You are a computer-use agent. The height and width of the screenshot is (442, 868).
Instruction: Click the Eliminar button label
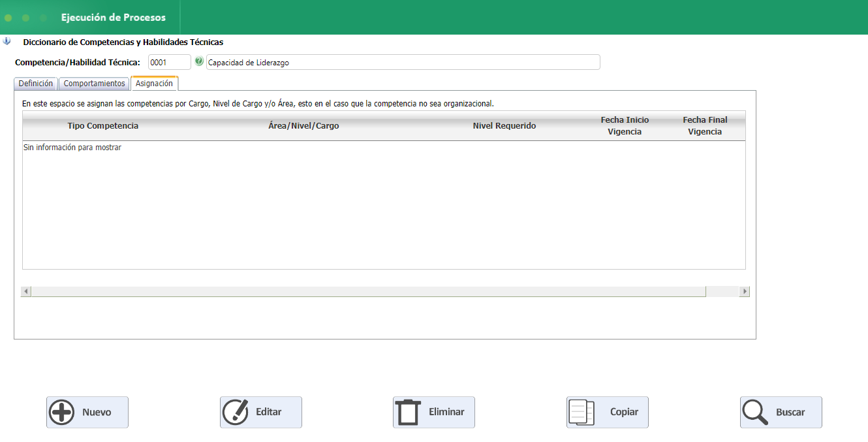point(447,413)
